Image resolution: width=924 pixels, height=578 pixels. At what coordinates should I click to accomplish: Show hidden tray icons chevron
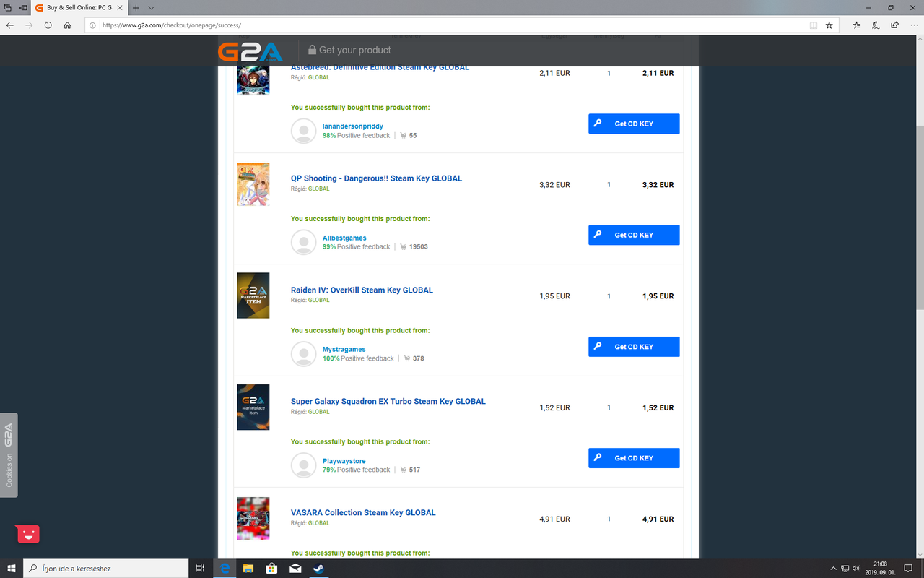tap(833, 569)
